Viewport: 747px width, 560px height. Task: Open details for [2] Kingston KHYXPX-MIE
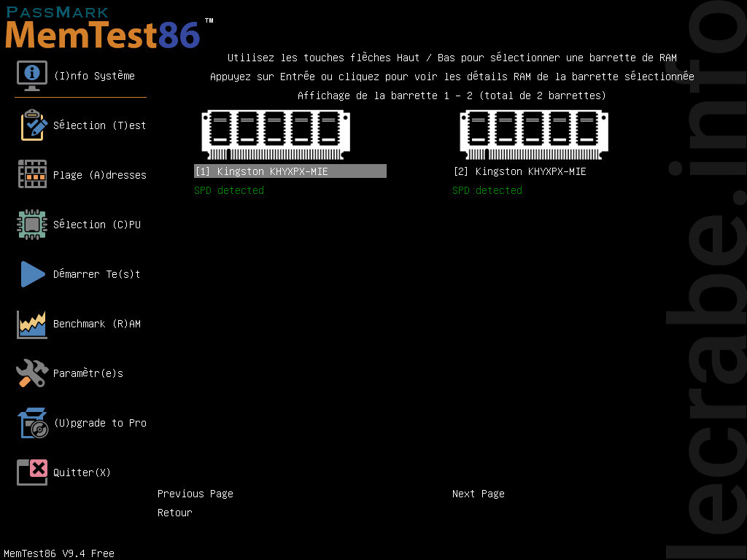point(519,171)
